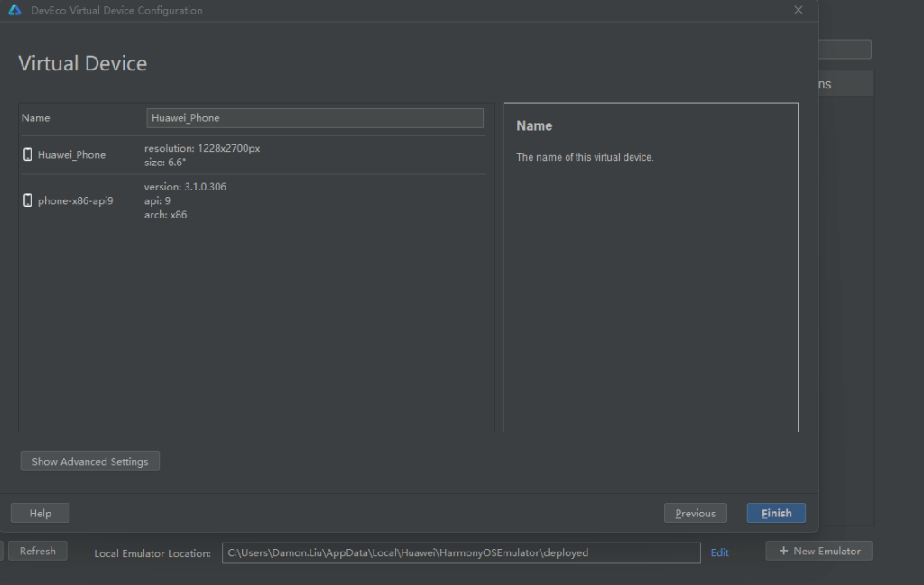Click the search field in background Device Manager
The image size is (924, 585).
pyautogui.click(x=845, y=49)
